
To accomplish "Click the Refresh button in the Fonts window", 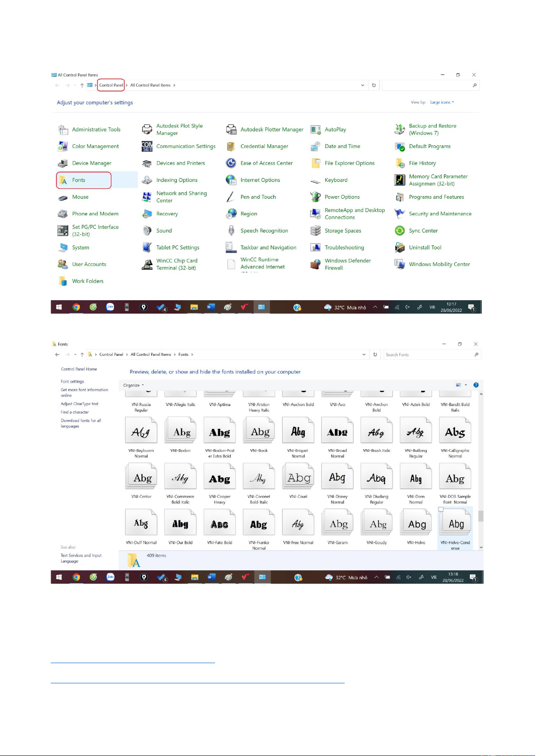I will click(375, 354).
